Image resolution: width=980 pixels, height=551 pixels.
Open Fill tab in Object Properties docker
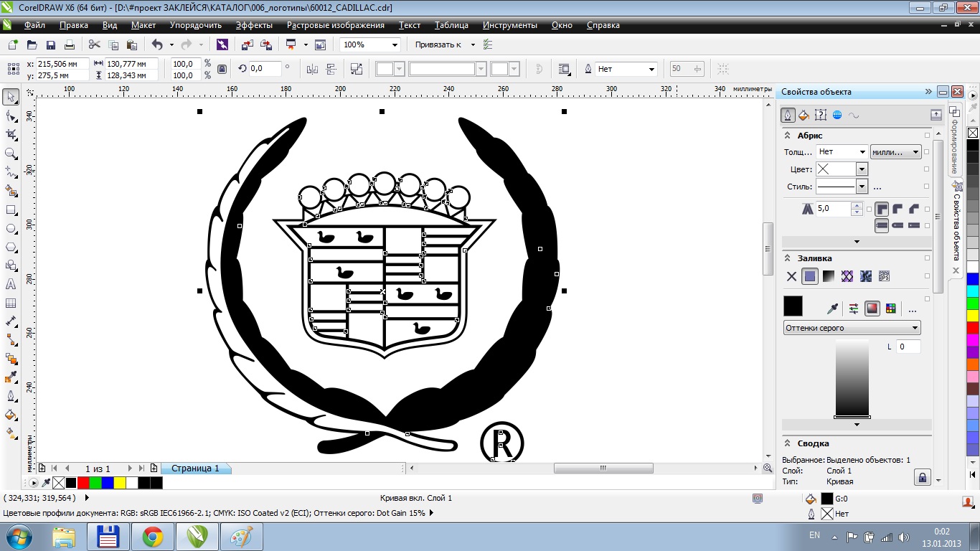click(x=804, y=115)
